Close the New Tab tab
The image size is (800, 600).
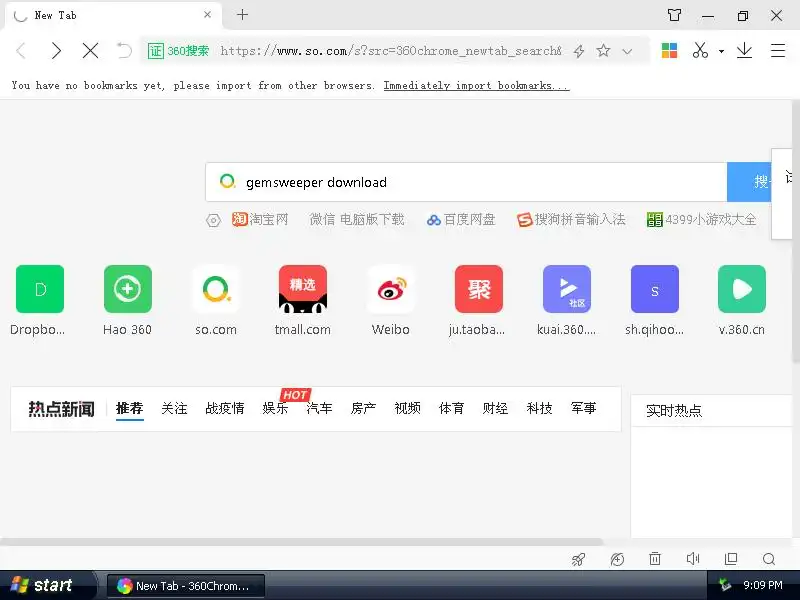point(207,15)
